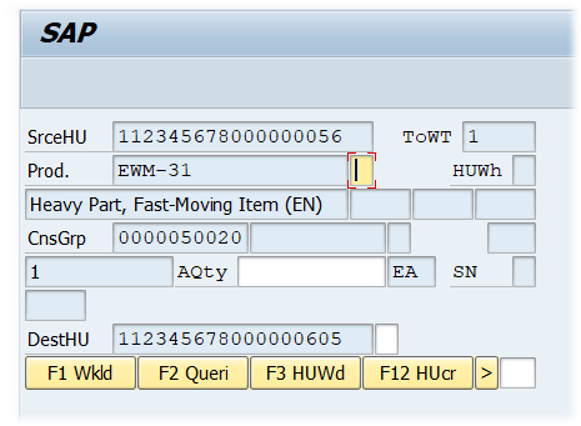Viewport: 581px width, 426px height.
Task: Click the SN indicator box
Action: coord(524,272)
